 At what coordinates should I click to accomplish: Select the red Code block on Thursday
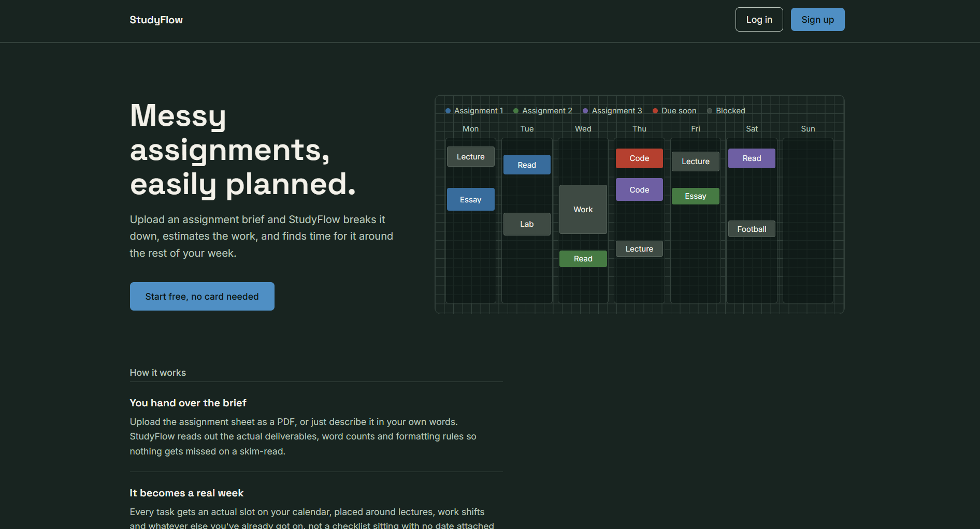[639, 158]
